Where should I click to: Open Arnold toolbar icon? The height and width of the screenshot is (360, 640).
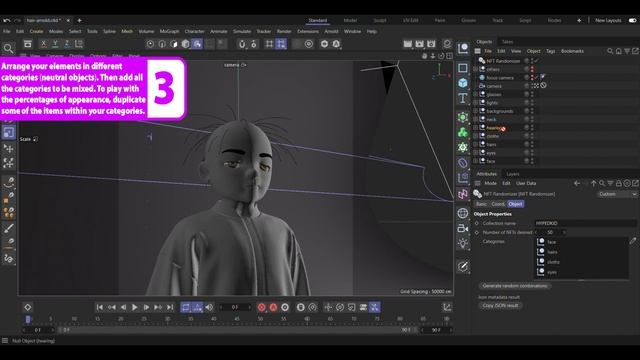336,44
